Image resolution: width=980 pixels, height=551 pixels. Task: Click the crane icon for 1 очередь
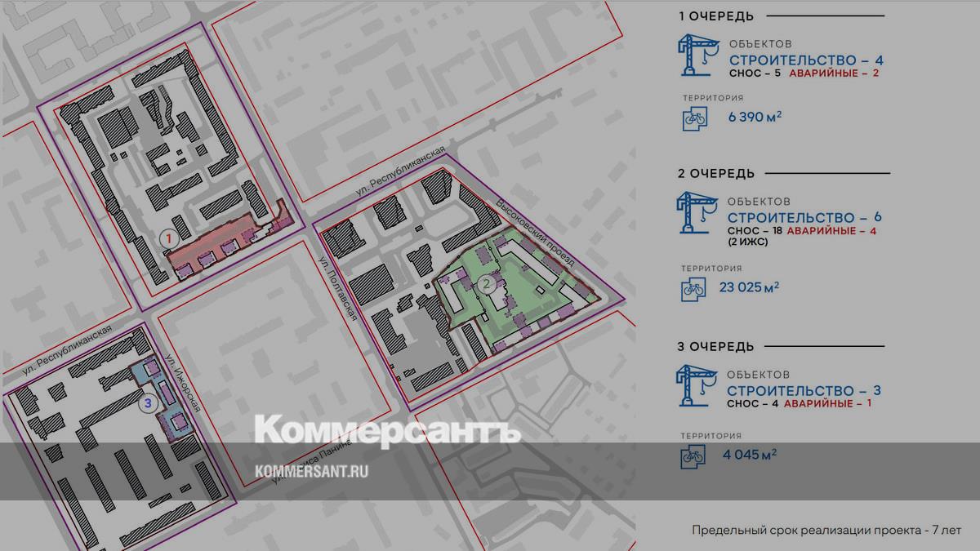(x=696, y=56)
